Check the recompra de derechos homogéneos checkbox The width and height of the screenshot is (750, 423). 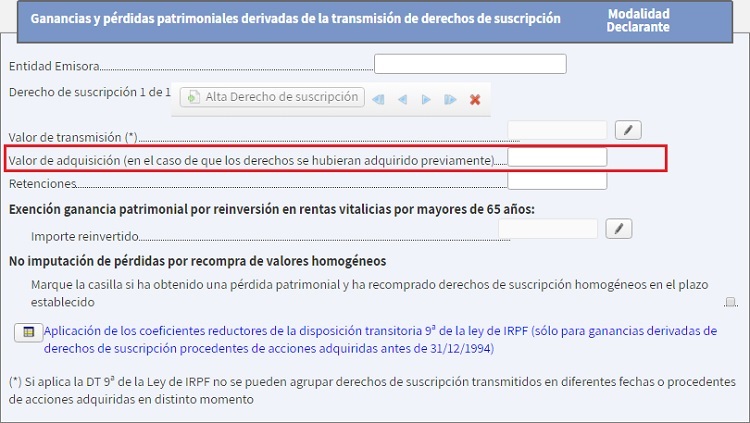[x=730, y=301]
